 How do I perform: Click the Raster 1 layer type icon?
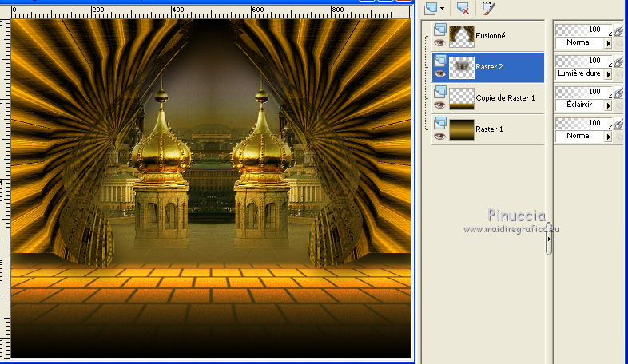[439, 123]
